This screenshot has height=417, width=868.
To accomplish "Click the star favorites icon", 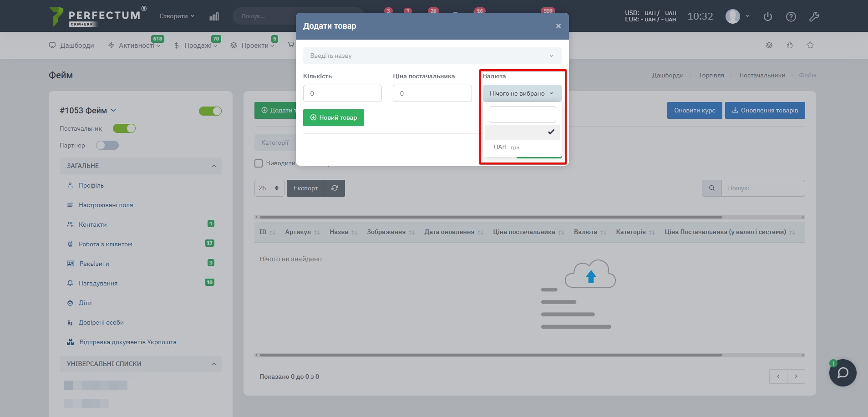I will (x=810, y=45).
